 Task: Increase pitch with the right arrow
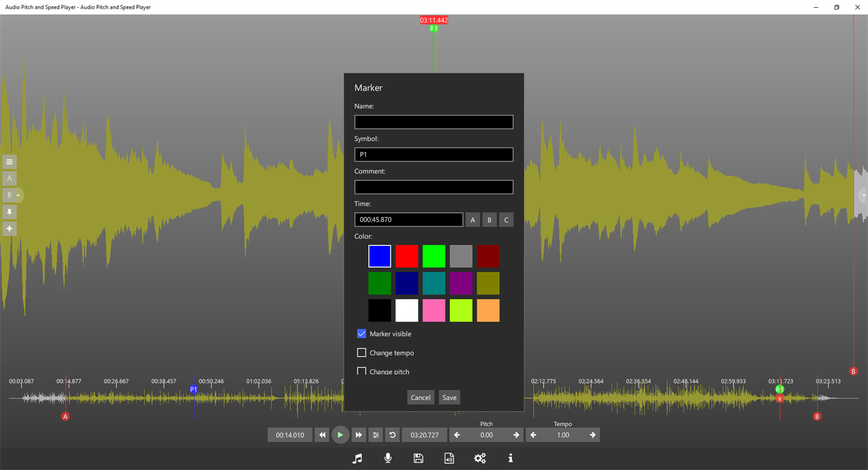pyautogui.click(x=516, y=435)
